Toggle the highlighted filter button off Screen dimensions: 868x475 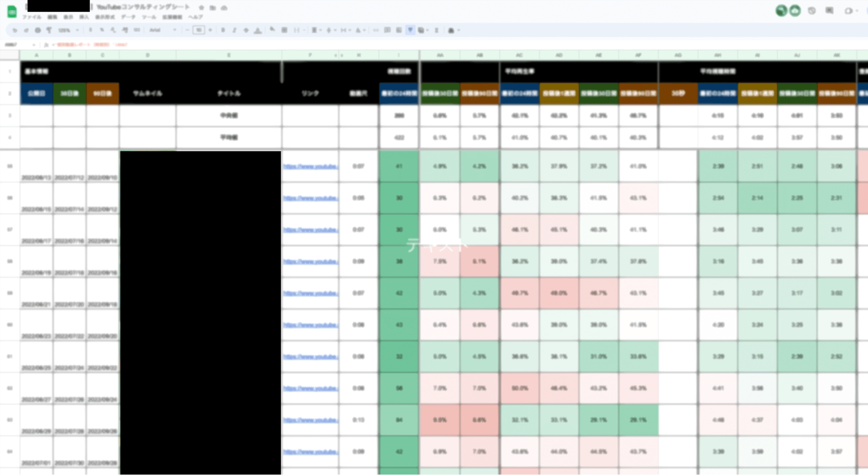coord(410,30)
